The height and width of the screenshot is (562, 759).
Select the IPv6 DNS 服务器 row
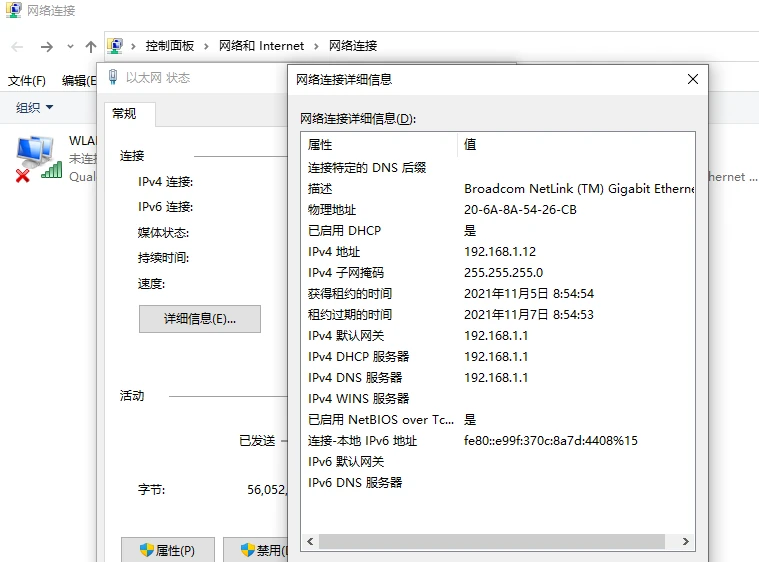[x=498, y=483]
